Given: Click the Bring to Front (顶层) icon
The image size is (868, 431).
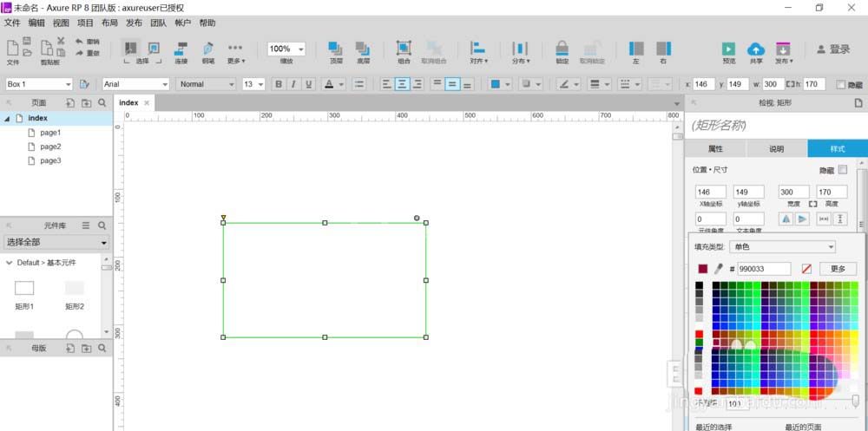Looking at the screenshot, I should tap(335, 49).
